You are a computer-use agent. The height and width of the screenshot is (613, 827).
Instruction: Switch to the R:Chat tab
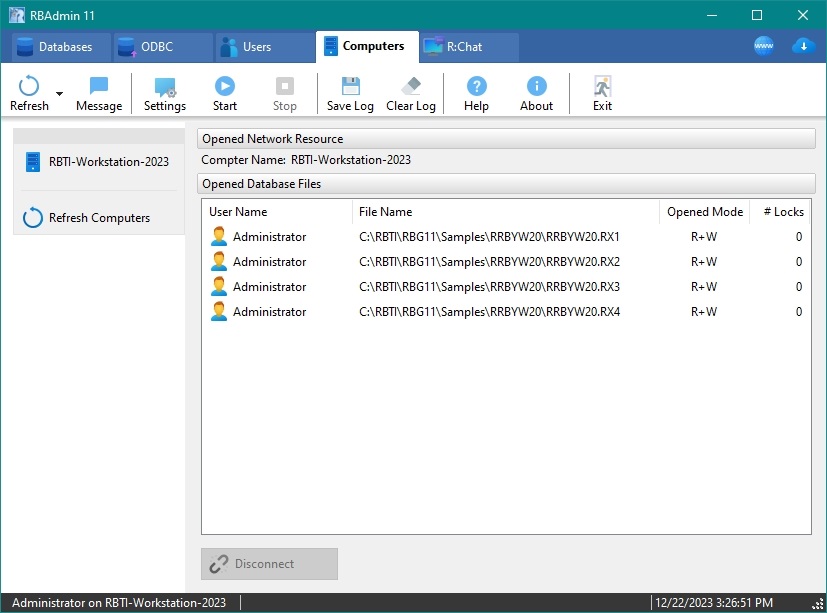[469, 47]
